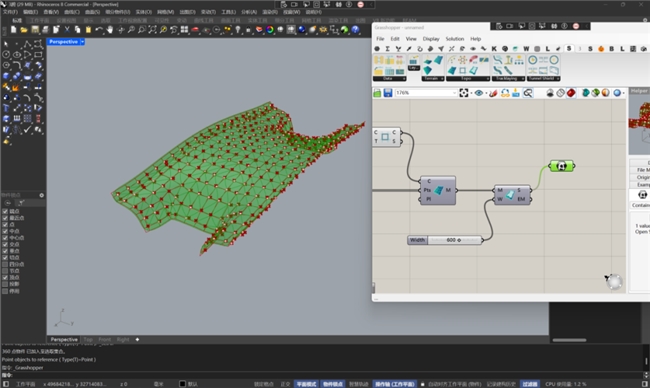Image resolution: width=650 pixels, height=388 pixels.
Task: Click the Undo arrow icon in Rhino toolbar
Action: click(x=99, y=29)
